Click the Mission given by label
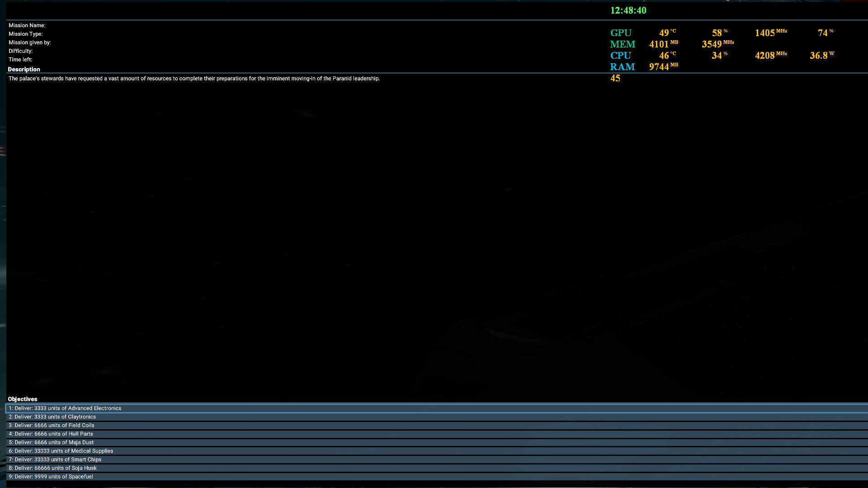The width and height of the screenshot is (868, 488). click(30, 42)
